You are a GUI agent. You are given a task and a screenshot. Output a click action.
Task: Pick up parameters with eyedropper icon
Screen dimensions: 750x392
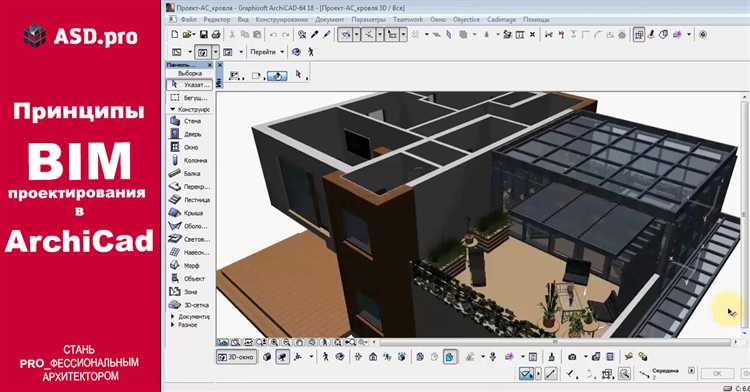coord(315,34)
